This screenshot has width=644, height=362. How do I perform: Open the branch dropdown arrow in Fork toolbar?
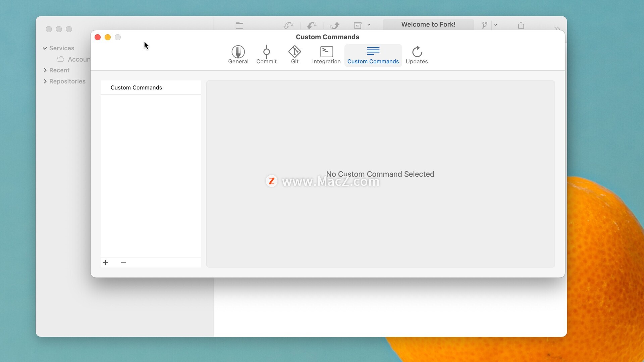[495, 25]
